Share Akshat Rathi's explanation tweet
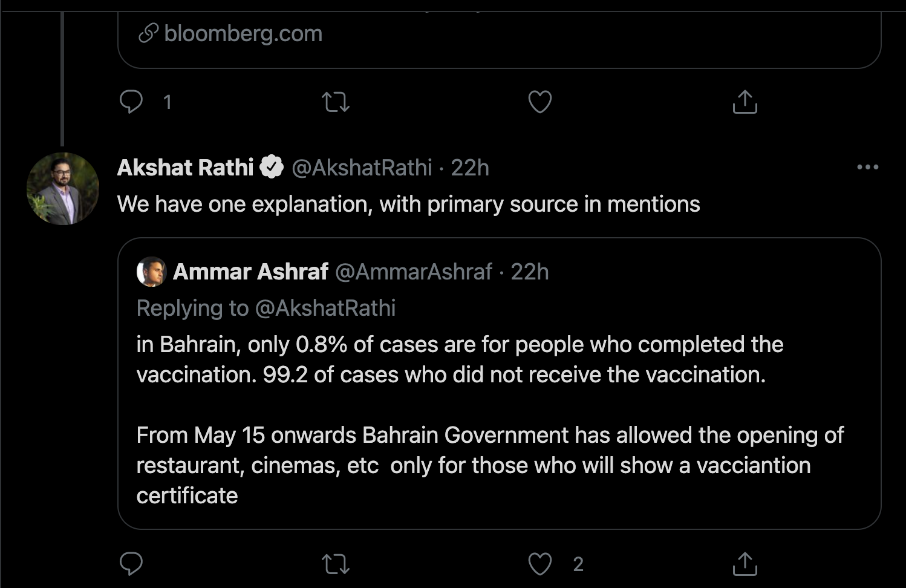This screenshot has width=906, height=588. 745,564
